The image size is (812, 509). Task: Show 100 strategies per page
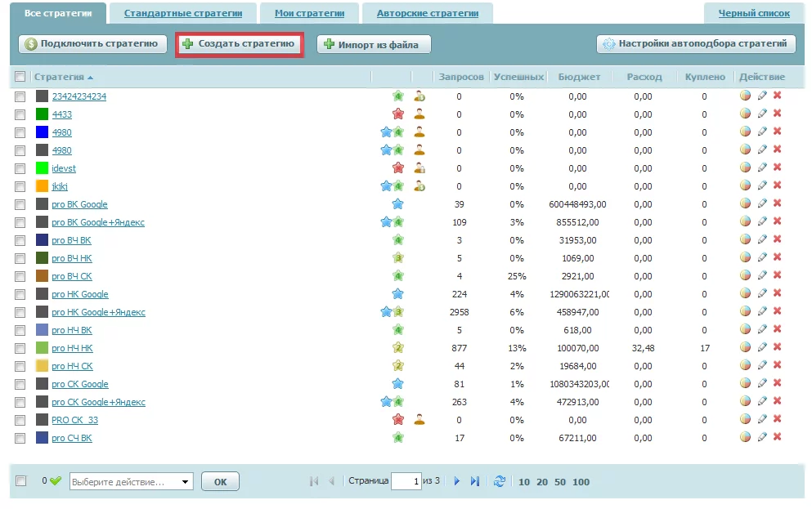[581, 481]
